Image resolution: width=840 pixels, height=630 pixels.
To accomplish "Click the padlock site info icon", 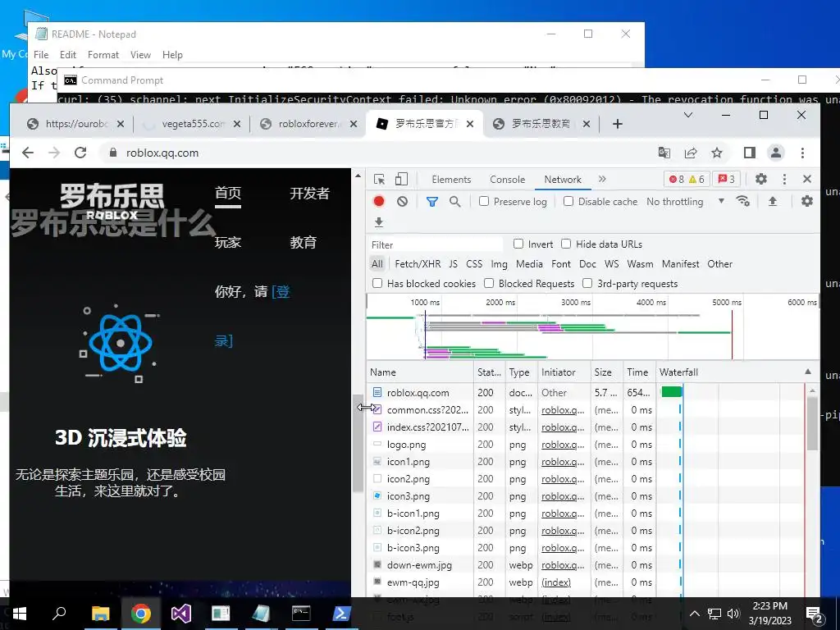I will click(x=112, y=153).
